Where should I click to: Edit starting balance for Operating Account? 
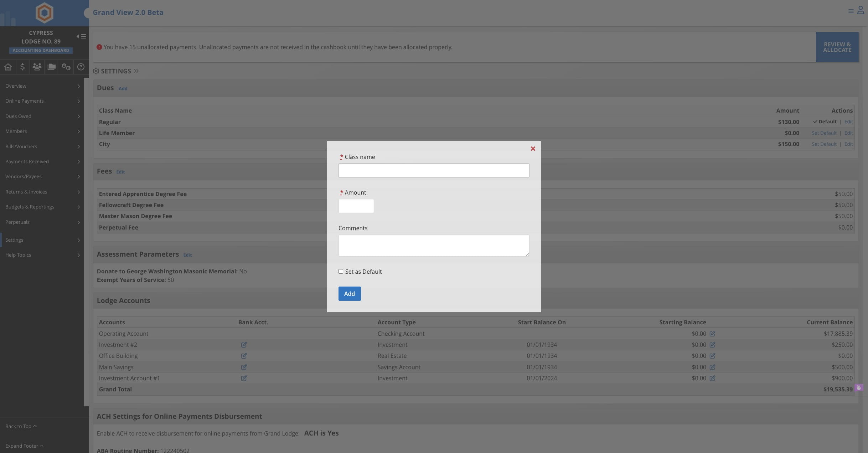tap(712, 334)
